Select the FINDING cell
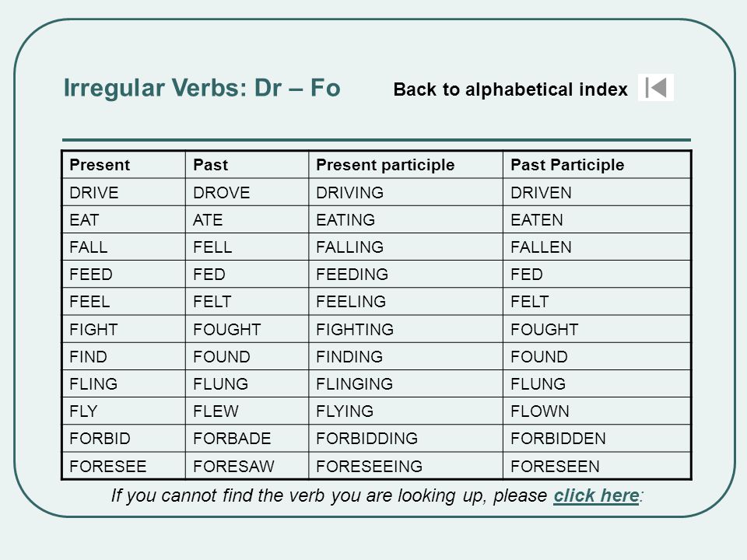The height and width of the screenshot is (560, 747). (x=406, y=356)
